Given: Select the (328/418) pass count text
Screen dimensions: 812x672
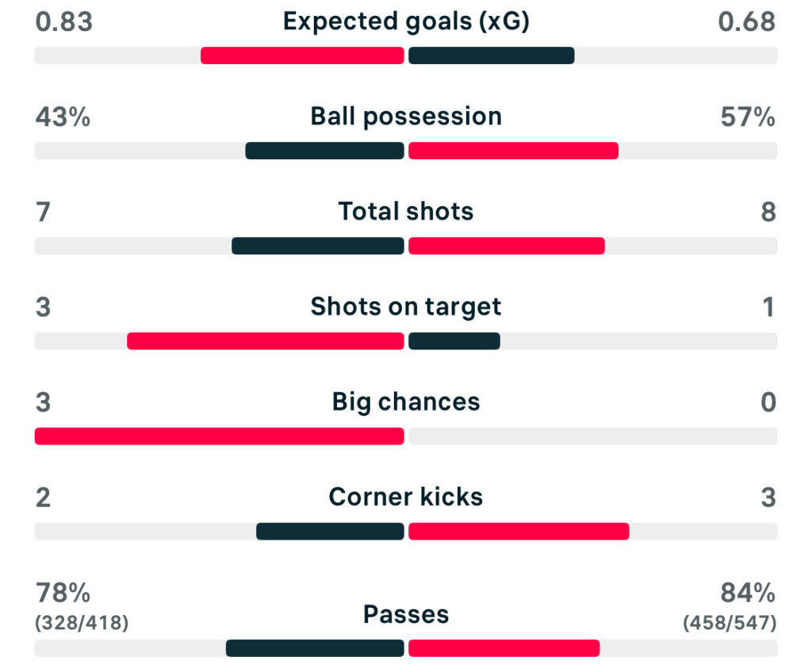Looking at the screenshot, I should [x=82, y=624].
